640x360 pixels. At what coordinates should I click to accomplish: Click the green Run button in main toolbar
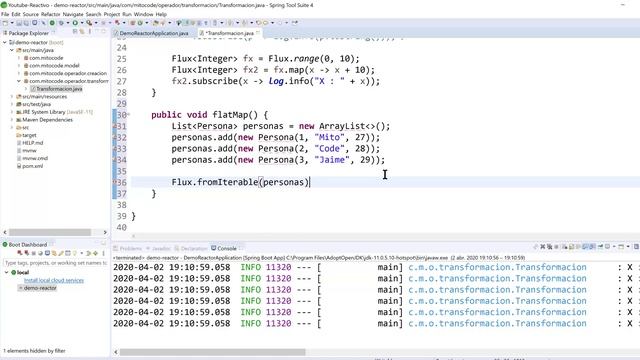pyautogui.click(x=75, y=23)
